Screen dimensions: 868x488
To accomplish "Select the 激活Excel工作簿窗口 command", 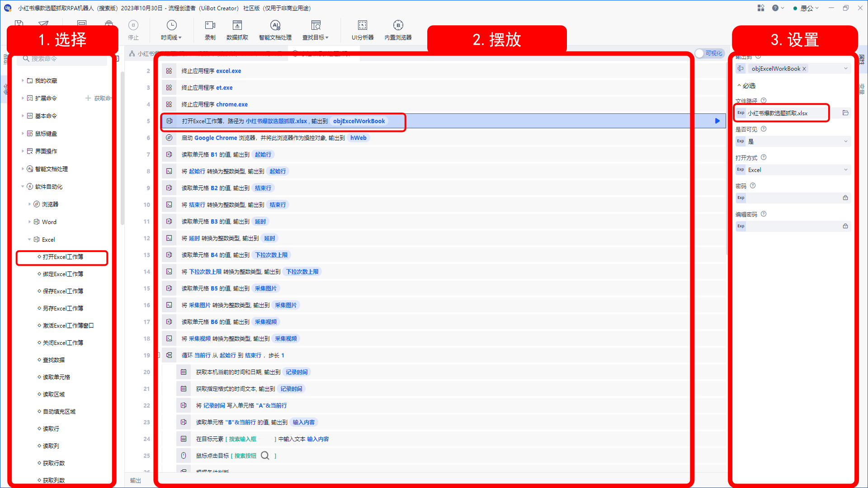I will [68, 326].
